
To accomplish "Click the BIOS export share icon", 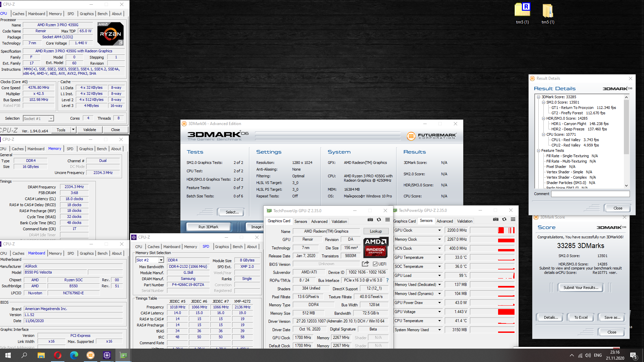I will coord(365,264).
